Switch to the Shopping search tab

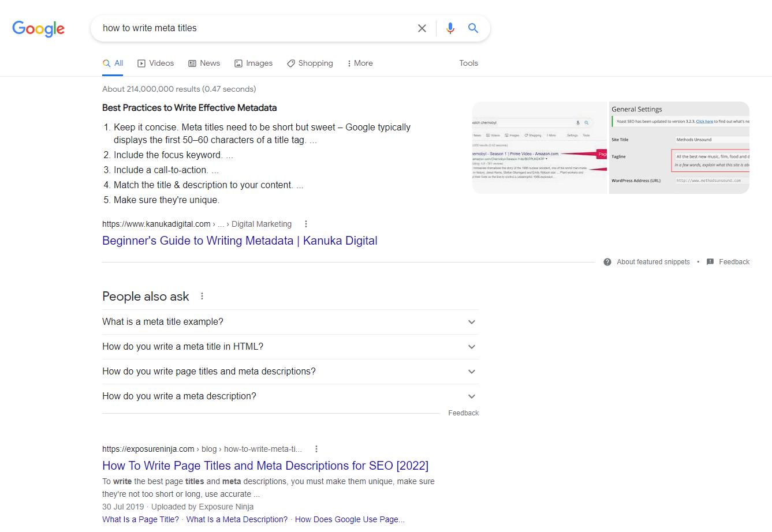309,63
